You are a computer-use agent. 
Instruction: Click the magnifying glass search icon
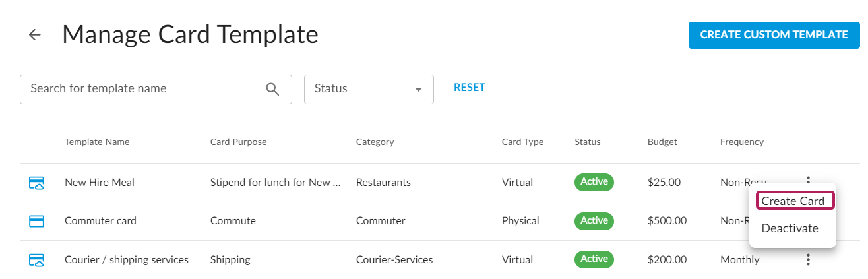[x=272, y=89]
